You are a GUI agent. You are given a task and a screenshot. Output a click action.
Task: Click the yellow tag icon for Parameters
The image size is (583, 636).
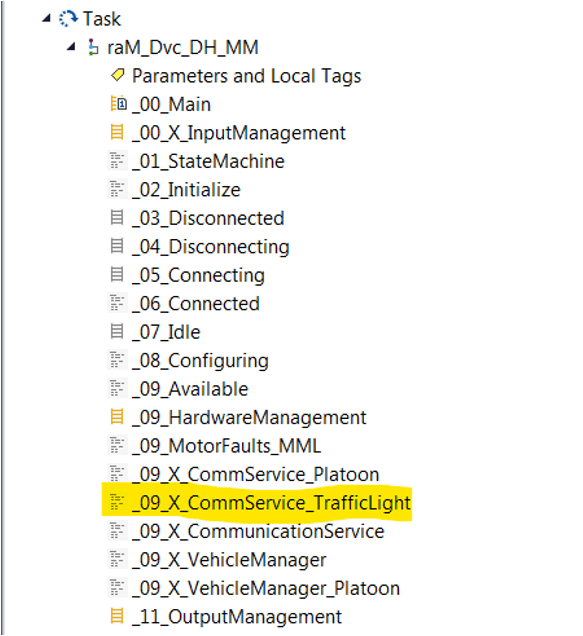tap(118, 75)
